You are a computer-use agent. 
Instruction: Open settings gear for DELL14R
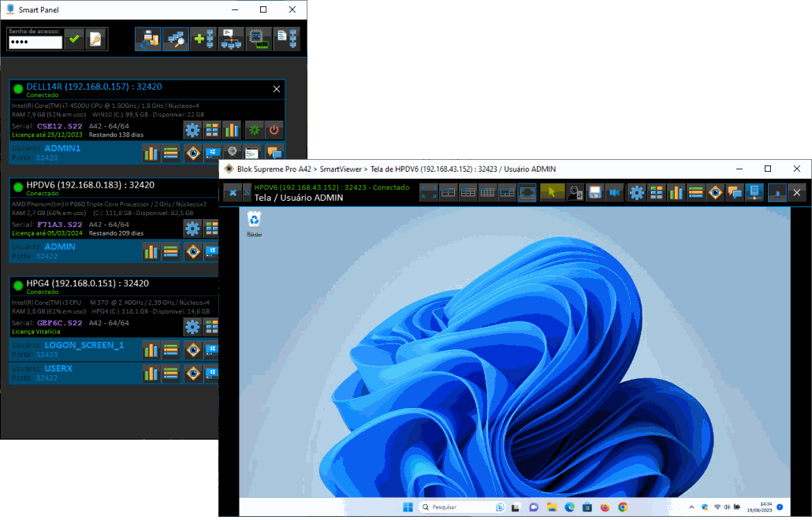(192, 130)
